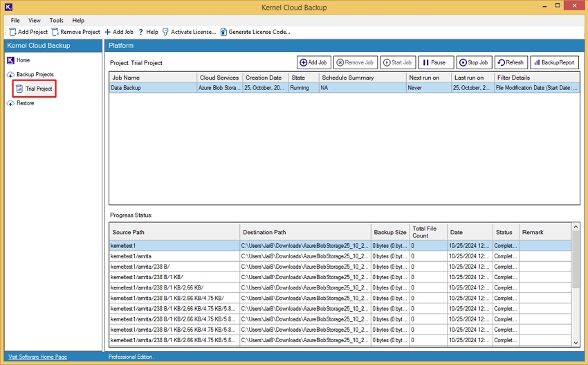Click the Total File Count column header
Screen dimensions: 588x365
coord(428,232)
